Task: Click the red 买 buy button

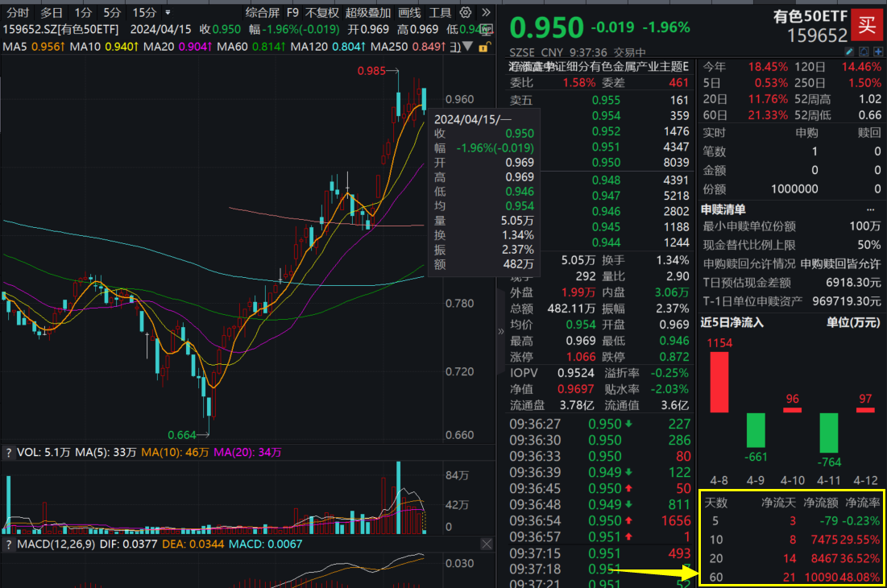Action: tap(867, 26)
